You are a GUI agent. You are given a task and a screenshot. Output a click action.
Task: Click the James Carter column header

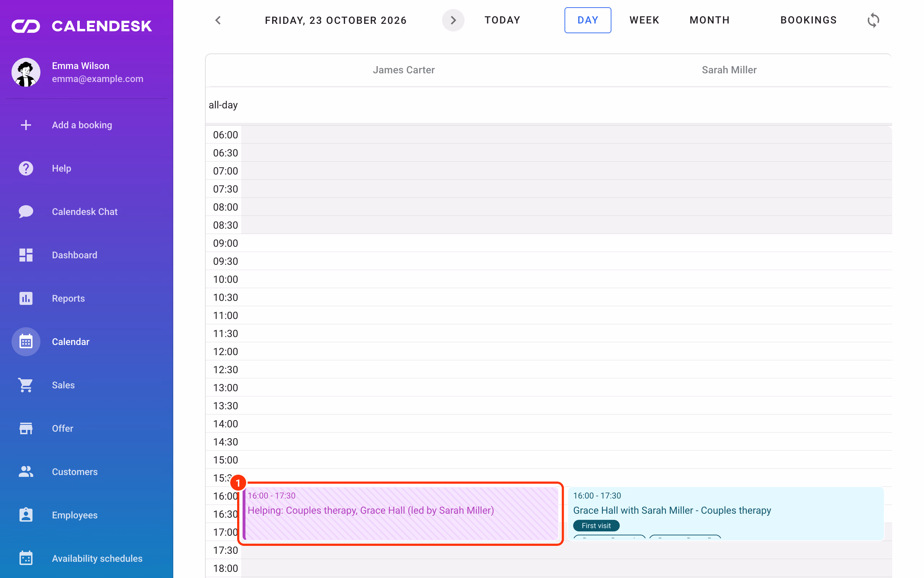click(404, 70)
